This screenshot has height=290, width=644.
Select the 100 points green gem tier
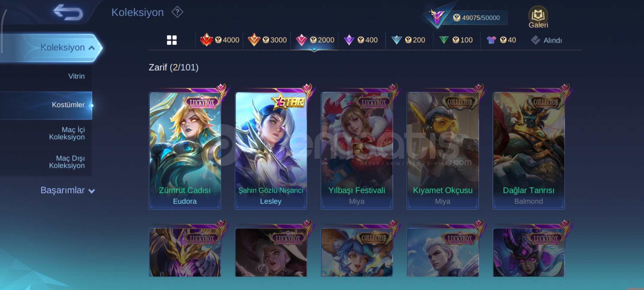click(456, 40)
